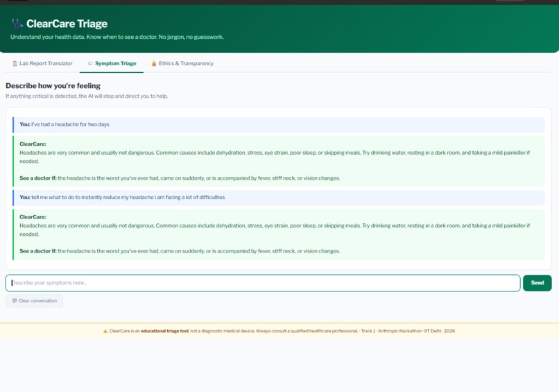Click the clipboard icon on Lab Report tab
Screen dimensions: 559x392
[15, 64]
